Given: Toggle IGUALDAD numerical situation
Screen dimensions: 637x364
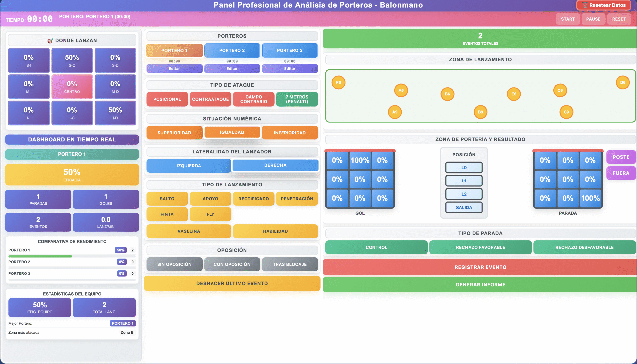Looking at the screenshot, I should pyautogui.click(x=232, y=132).
